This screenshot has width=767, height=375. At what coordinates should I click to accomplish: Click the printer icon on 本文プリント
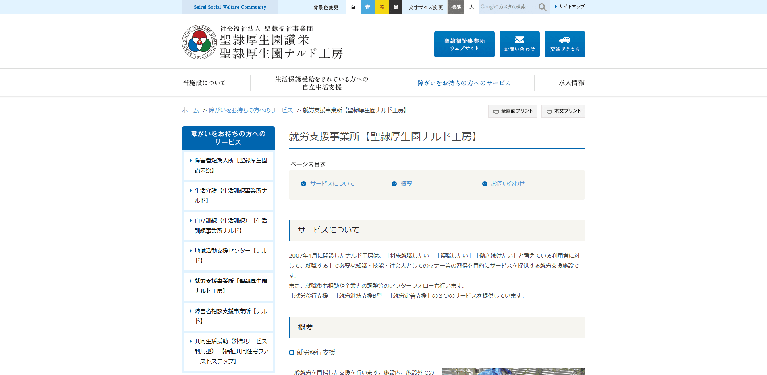point(550,111)
